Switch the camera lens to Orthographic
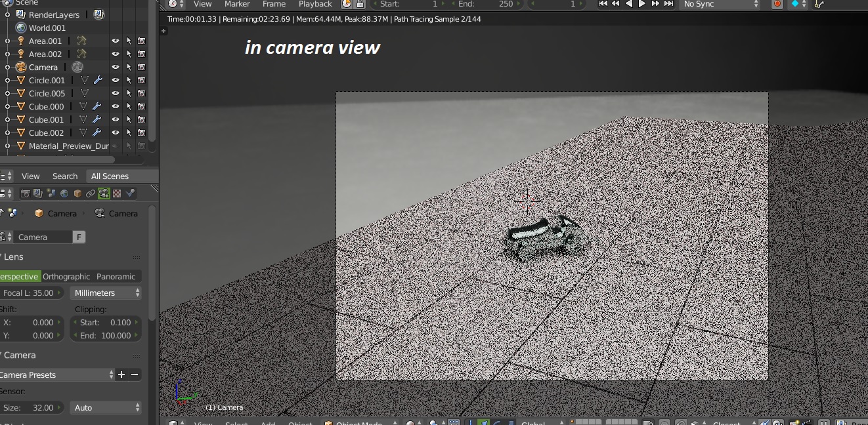Image resolution: width=868 pixels, height=425 pixels. (x=66, y=276)
